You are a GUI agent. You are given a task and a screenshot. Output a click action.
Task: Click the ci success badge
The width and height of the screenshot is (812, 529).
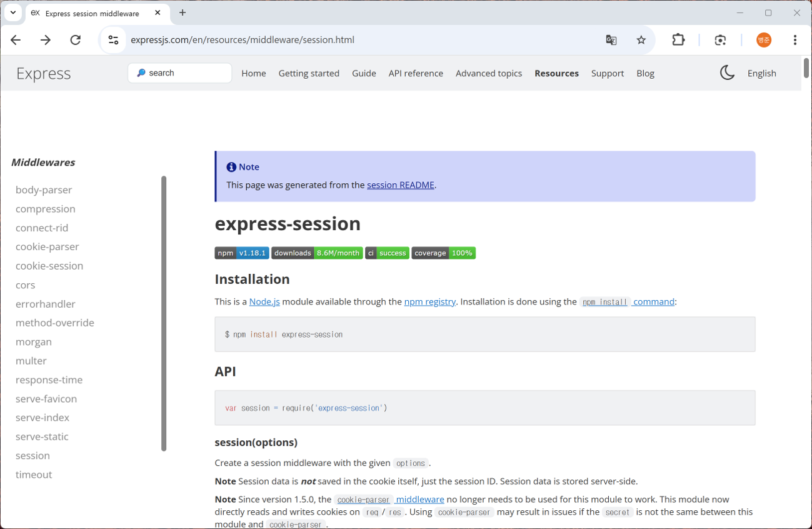[x=387, y=253]
